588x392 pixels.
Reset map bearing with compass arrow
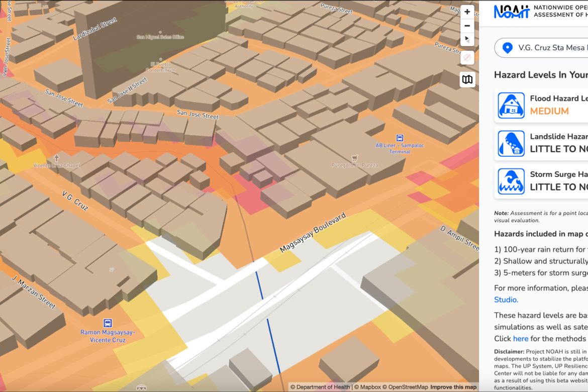pos(467,39)
